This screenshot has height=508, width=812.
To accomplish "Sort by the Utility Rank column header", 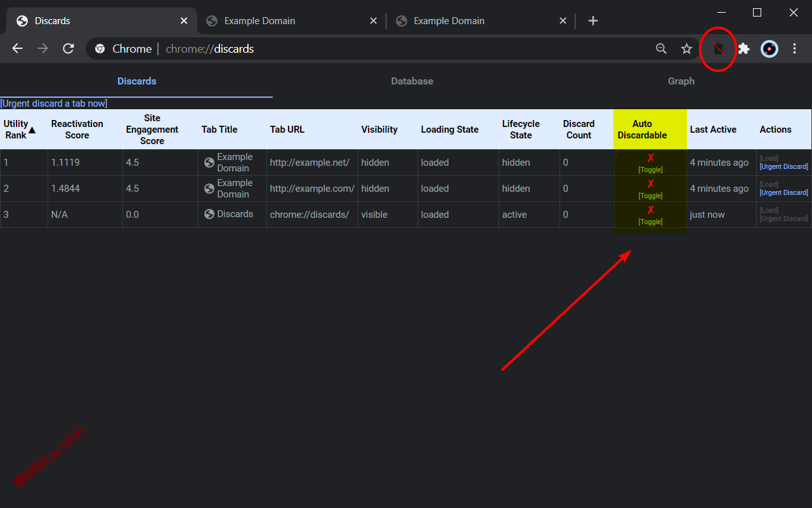I will tap(23, 130).
